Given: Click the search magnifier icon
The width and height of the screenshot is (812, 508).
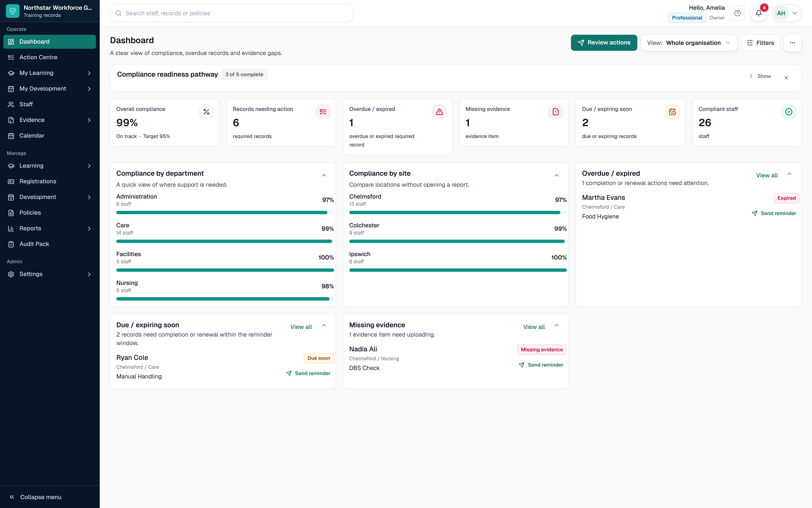Looking at the screenshot, I should click(118, 13).
